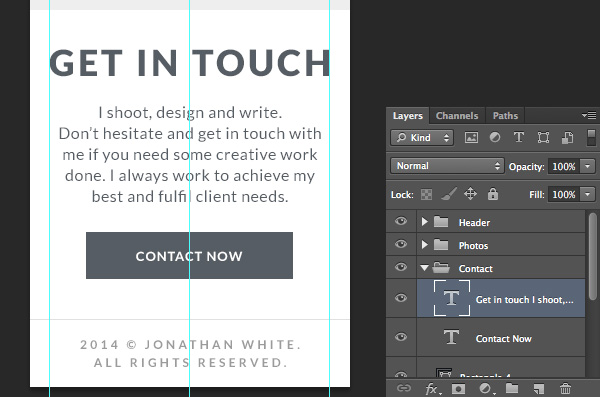Hide the Header group visibility eye
This screenshot has height=397, width=600.
pyautogui.click(x=401, y=221)
